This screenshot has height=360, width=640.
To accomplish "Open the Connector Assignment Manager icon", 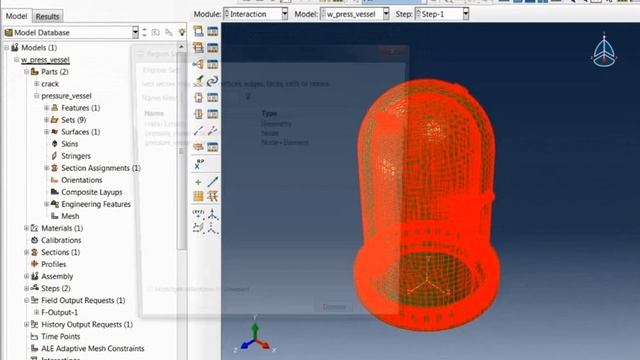I will coord(213,114).
